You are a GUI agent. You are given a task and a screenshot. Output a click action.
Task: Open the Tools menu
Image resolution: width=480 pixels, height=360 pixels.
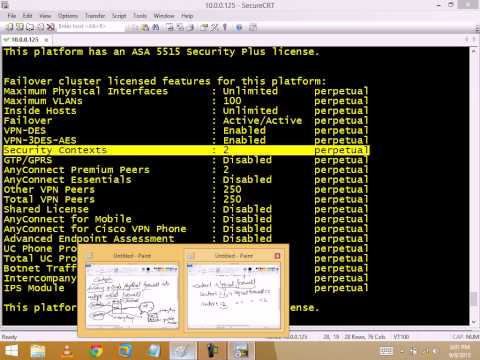(140, 16)
